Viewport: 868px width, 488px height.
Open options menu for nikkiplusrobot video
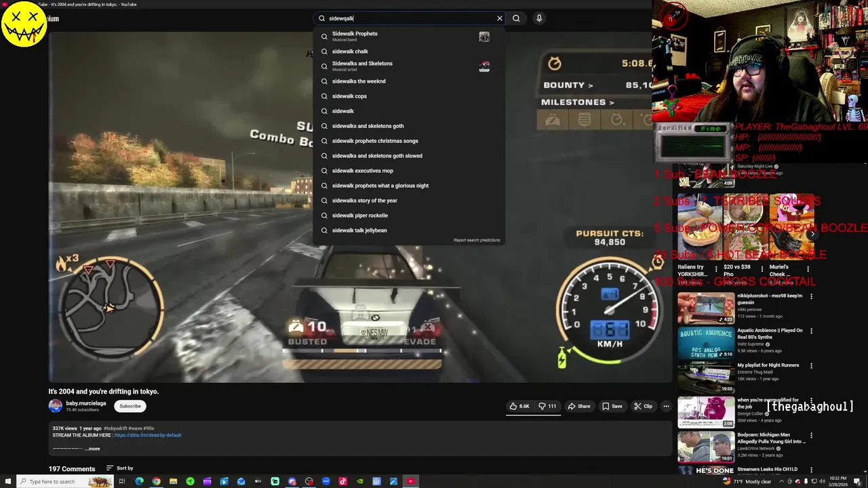pyautogui.click(x=811, y=296)
